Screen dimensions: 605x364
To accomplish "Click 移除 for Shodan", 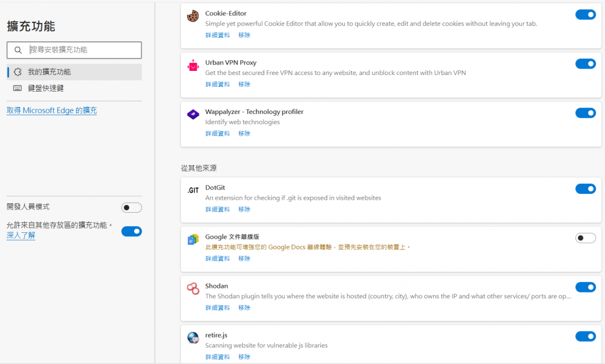I will click(244, 308).
